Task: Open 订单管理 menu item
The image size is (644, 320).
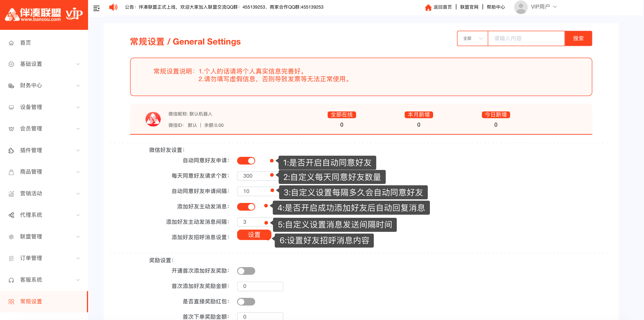Action: pyautogui.click(x=44, y=258)
